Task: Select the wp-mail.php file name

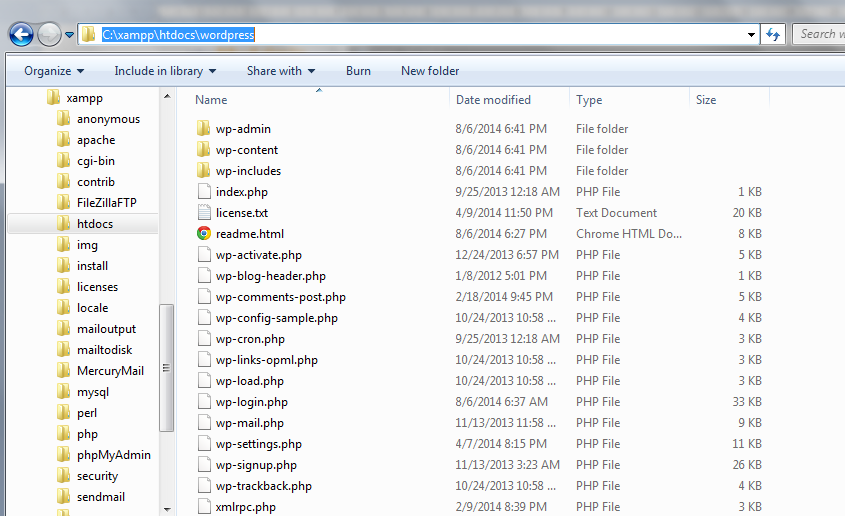Action: click(x=250, y=423)
